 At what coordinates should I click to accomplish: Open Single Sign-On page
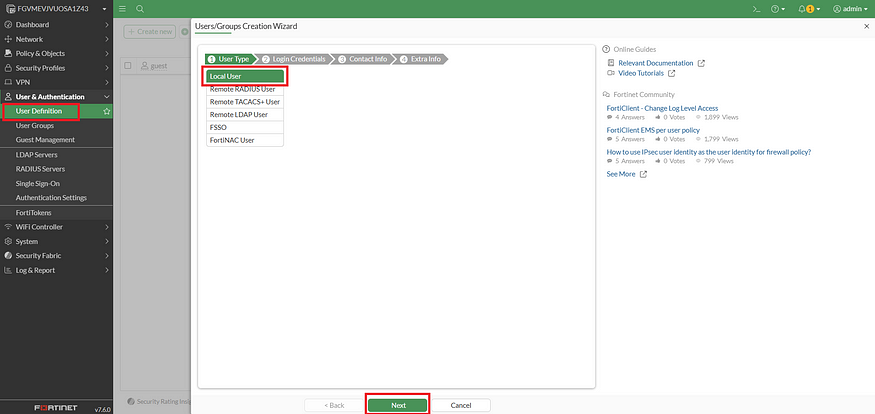[x=37, y=184]
